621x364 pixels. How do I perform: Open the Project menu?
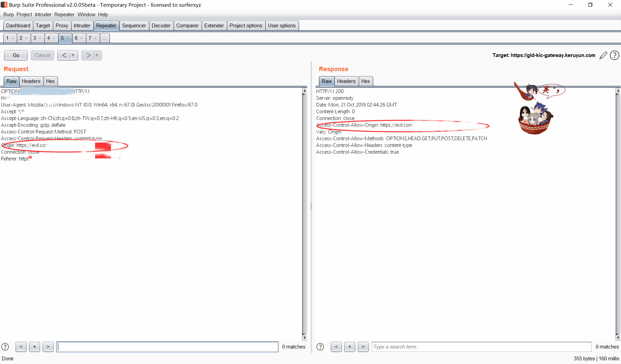24,14
